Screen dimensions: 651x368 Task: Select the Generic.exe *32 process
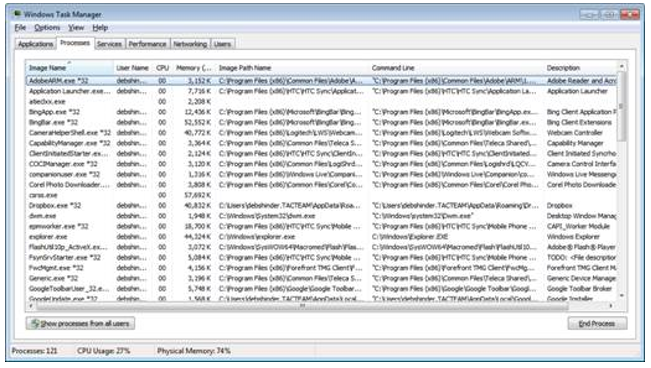pyautogui.click(x=321, y=278)
